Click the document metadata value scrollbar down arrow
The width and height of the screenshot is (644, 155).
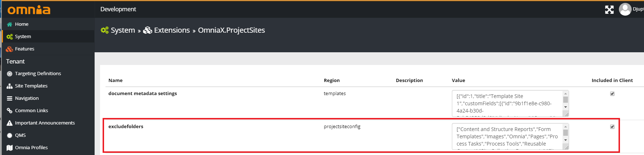point(565,107)
